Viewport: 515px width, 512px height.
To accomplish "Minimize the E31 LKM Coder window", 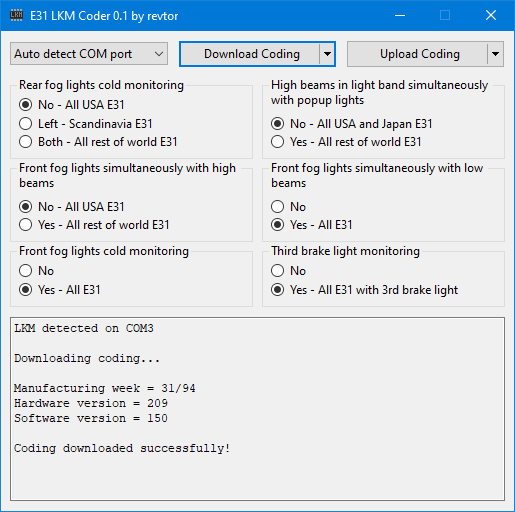I will pyautogui.click(x=400, y=15).
